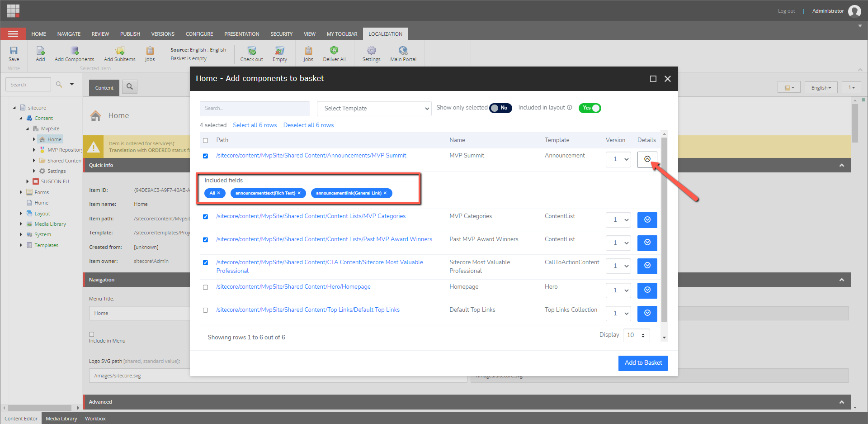Expand details for Past MVP Award Winners

[647, 243]
